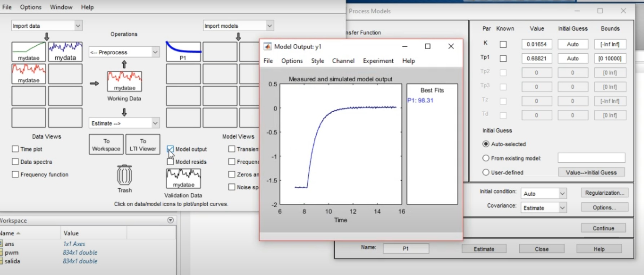
Task: Click the Trash can icon
Action: point(124,175)
